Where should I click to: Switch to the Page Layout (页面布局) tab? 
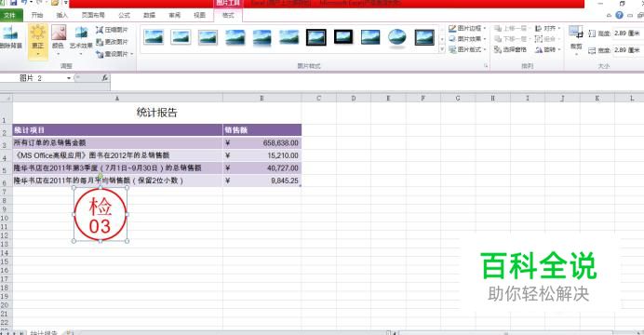pyautogui.click(x=93, y=15)
